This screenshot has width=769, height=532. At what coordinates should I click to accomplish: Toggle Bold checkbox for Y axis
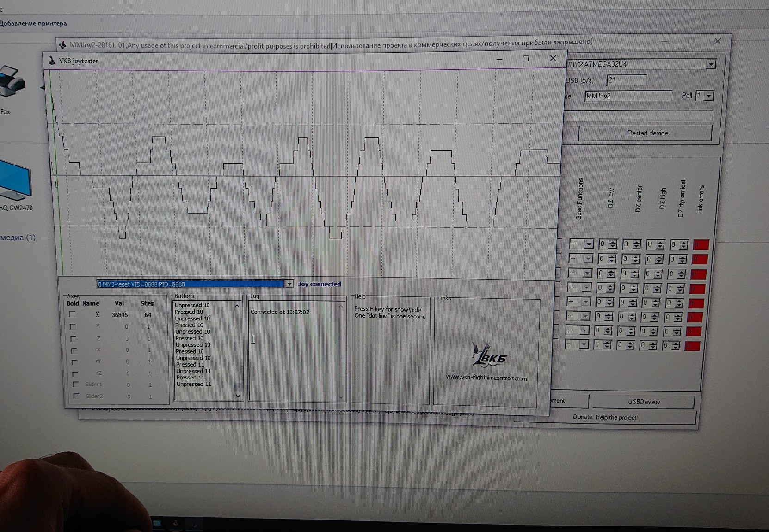[73, 326]
